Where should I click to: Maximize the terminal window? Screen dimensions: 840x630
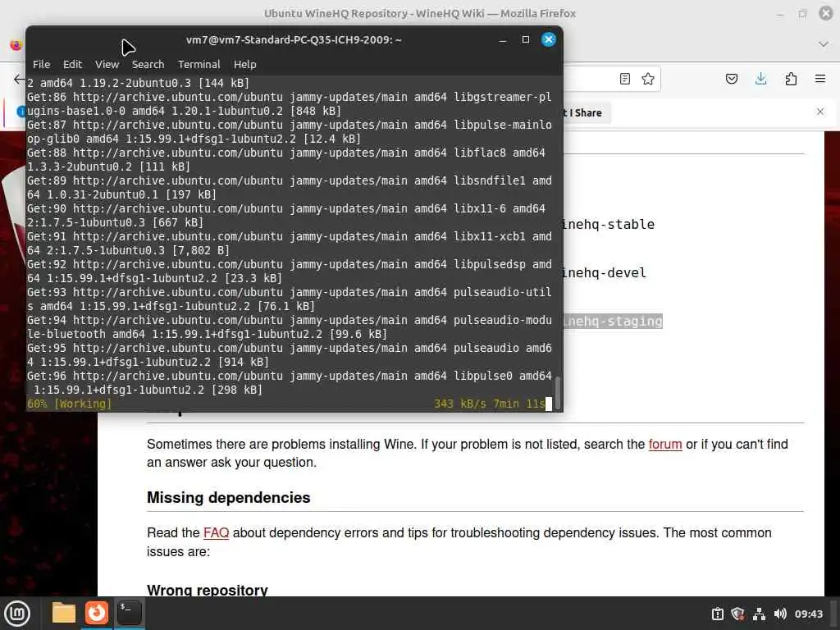[526, 39]
